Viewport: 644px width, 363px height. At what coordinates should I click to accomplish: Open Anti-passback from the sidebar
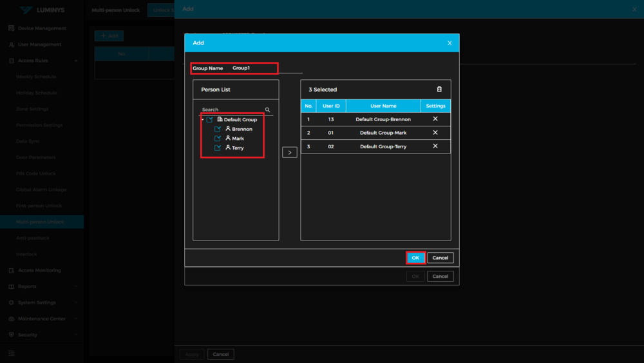tap(33, 238)
